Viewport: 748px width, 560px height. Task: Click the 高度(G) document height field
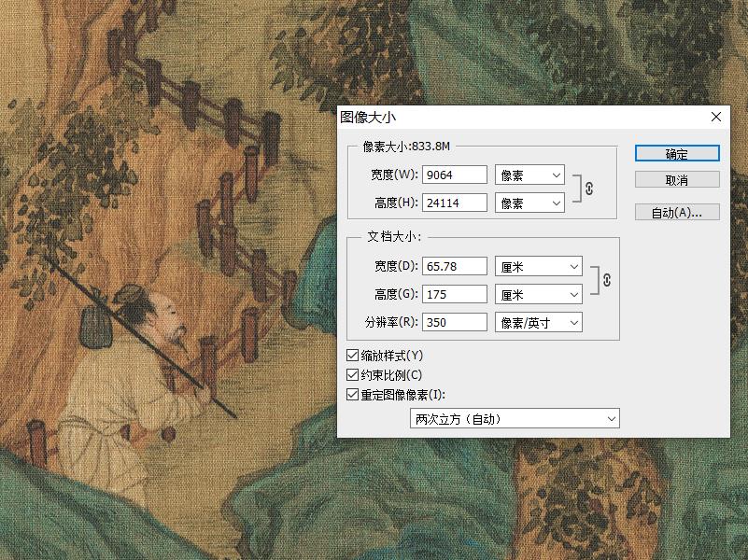coord(455,295)
